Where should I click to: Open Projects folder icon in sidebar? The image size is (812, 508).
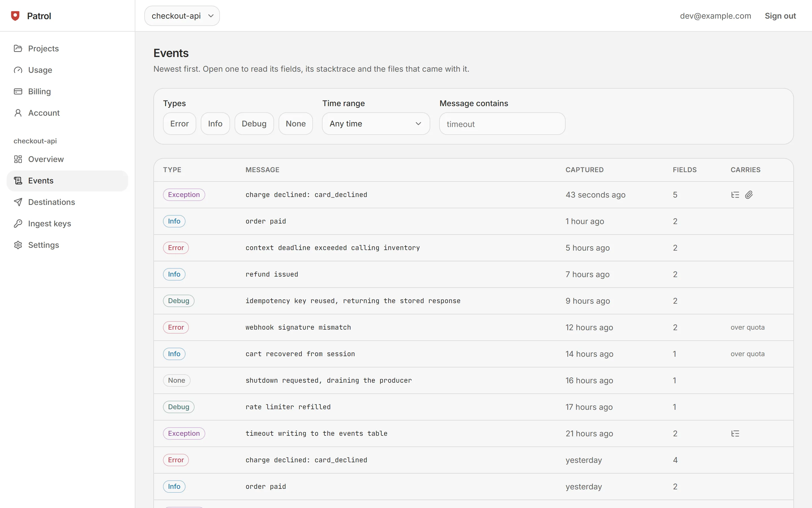(x=18, y=48)
